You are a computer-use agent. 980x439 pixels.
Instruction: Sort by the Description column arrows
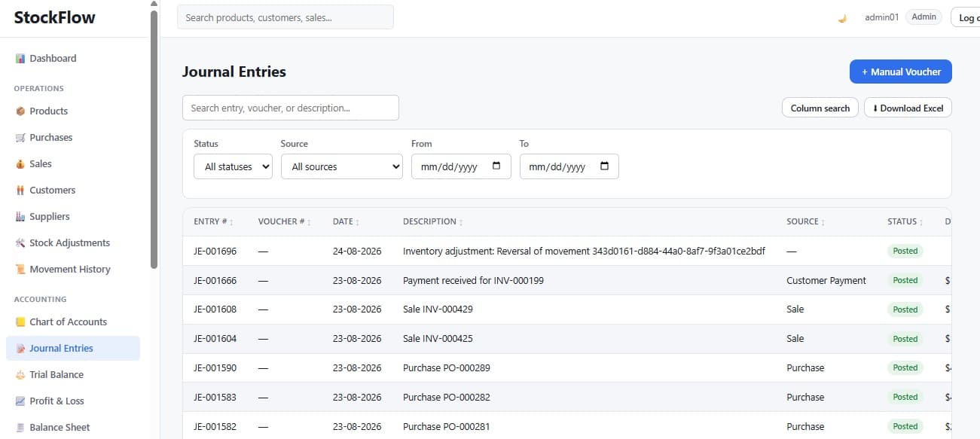(x=461, y=222)
